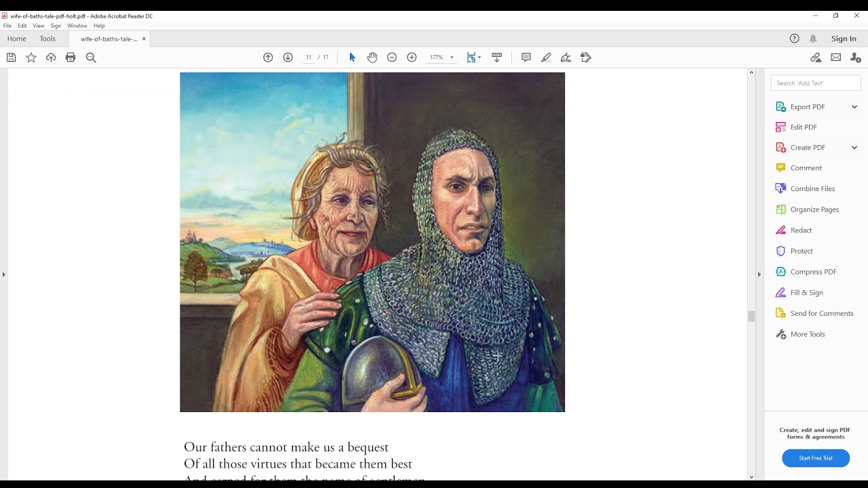This screenshot has width=868, height=488.
Task: Expand the left navigation pane arrow
Action: [4, 274]
